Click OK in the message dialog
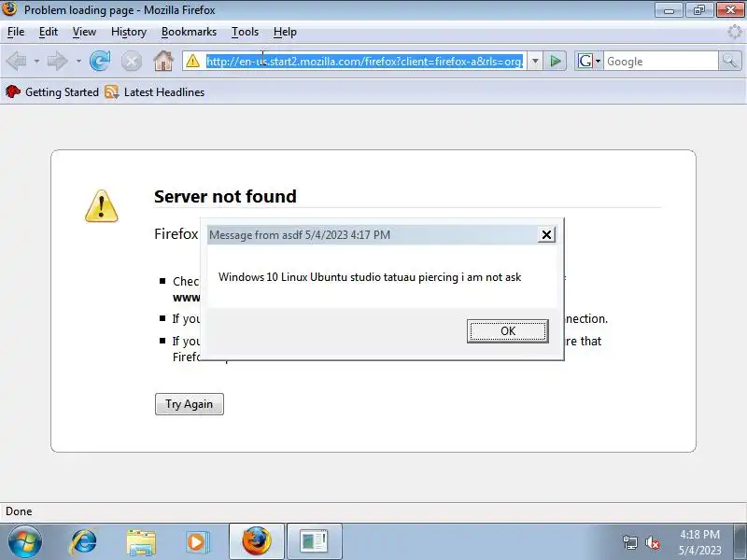This screenshot has height=560, width=747. [x=508, y=331]
